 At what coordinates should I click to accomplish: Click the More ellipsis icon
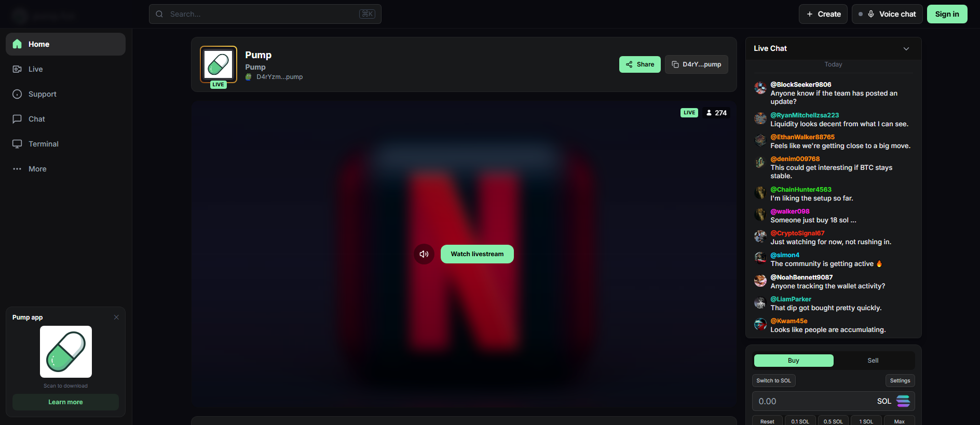(x=17, y=169)
